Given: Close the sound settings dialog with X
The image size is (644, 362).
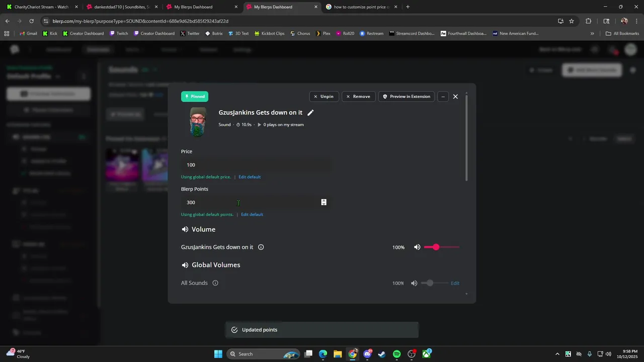Looking at the screenshot, I should (x=455, y=97).
